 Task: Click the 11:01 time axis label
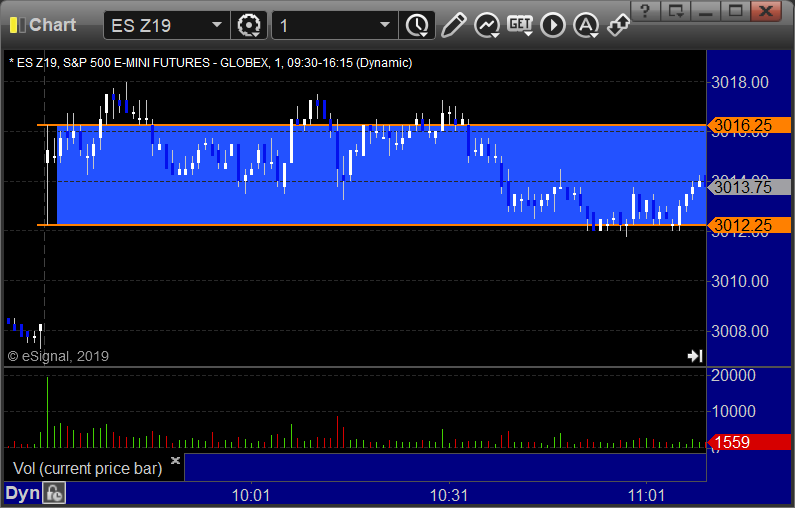[646, 495]
